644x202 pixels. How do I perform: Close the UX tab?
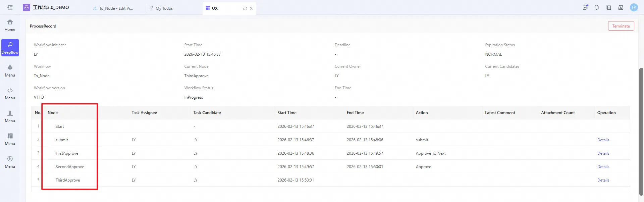click(x=251, y=8)
